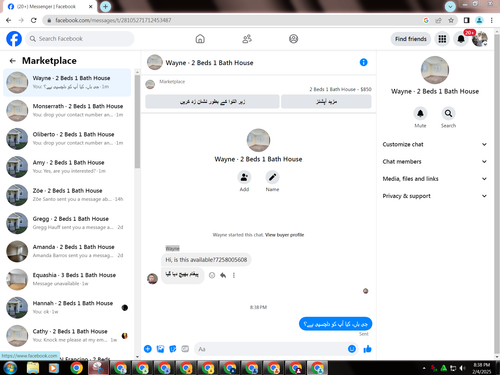Open Windows Start menu

10,368
